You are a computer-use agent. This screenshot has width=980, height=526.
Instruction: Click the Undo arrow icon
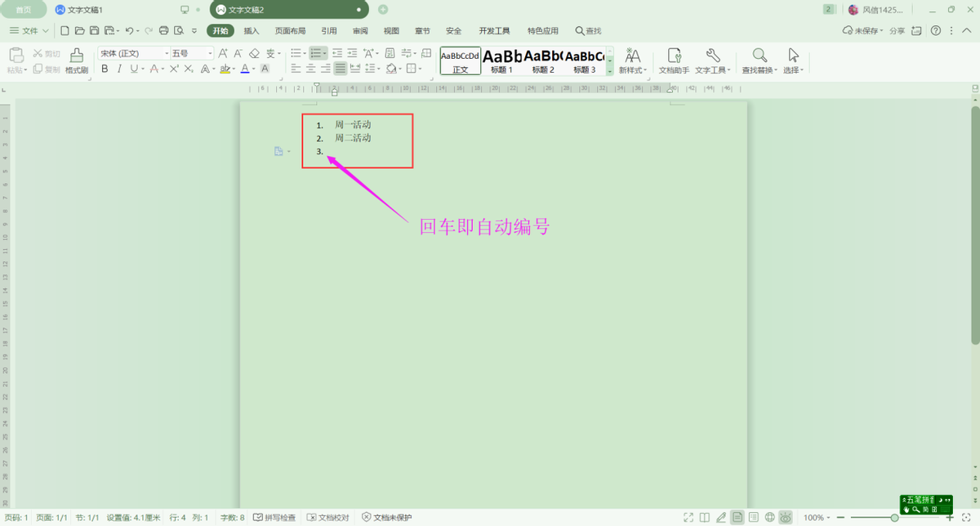(x=129, y=31)
